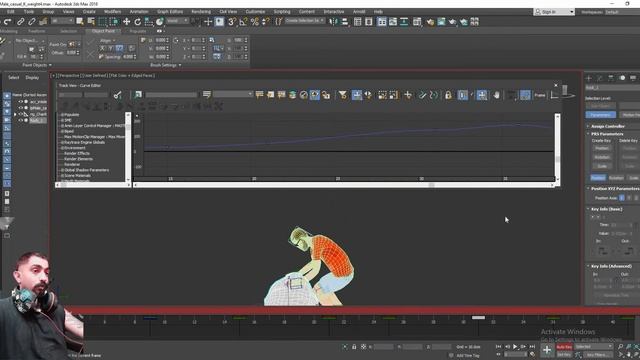Click the Play Animation button
640x360 pixels.
(x=515, y=347)
